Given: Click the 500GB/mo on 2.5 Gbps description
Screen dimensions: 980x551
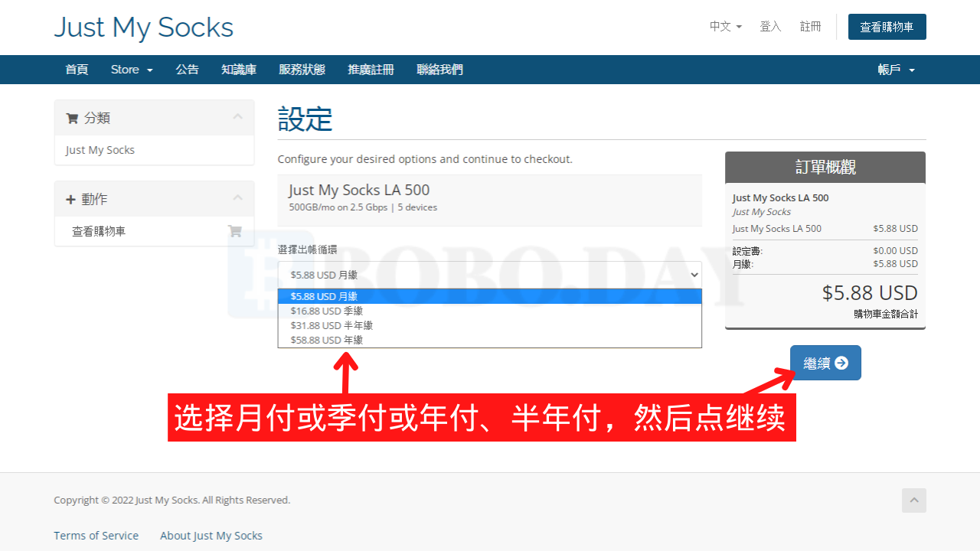Looking at the screenshot, I should (x=363, y=207).
